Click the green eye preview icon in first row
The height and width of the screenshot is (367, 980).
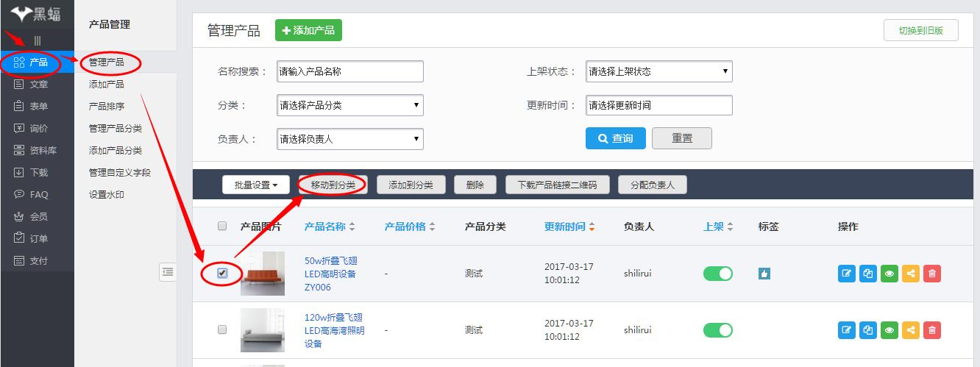[890, 274]
